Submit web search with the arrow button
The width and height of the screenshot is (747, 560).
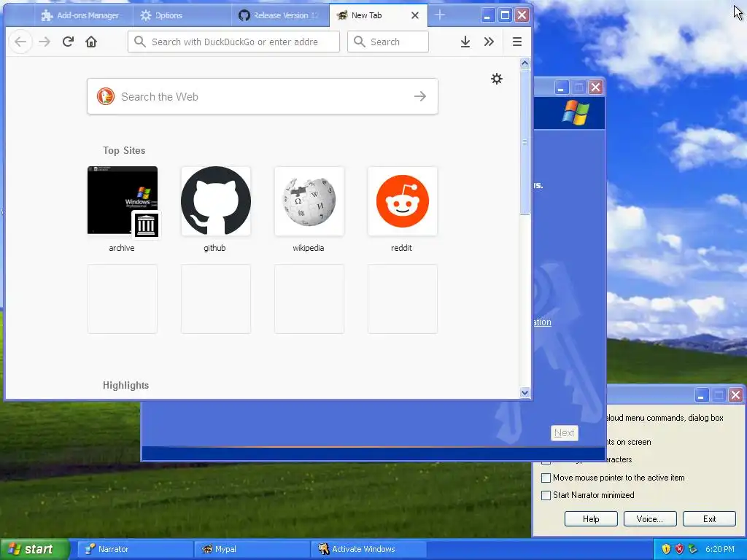[419, 96]
